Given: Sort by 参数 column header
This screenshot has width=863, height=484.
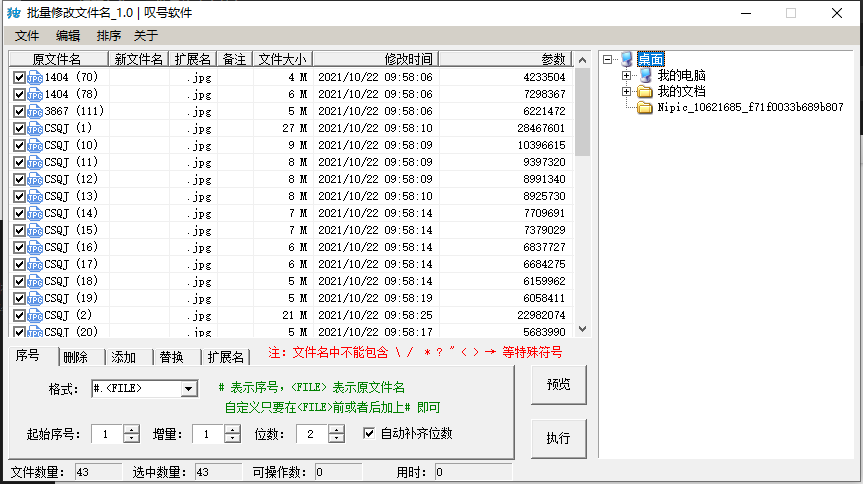Looking at the screenshot, I should (x=505, y=59).
